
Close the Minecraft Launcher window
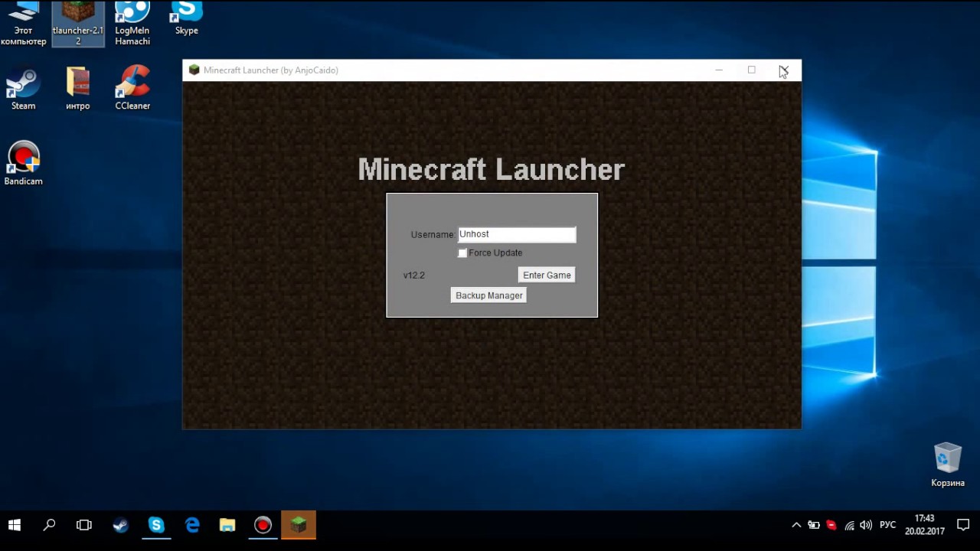click(x=784, y=70)
